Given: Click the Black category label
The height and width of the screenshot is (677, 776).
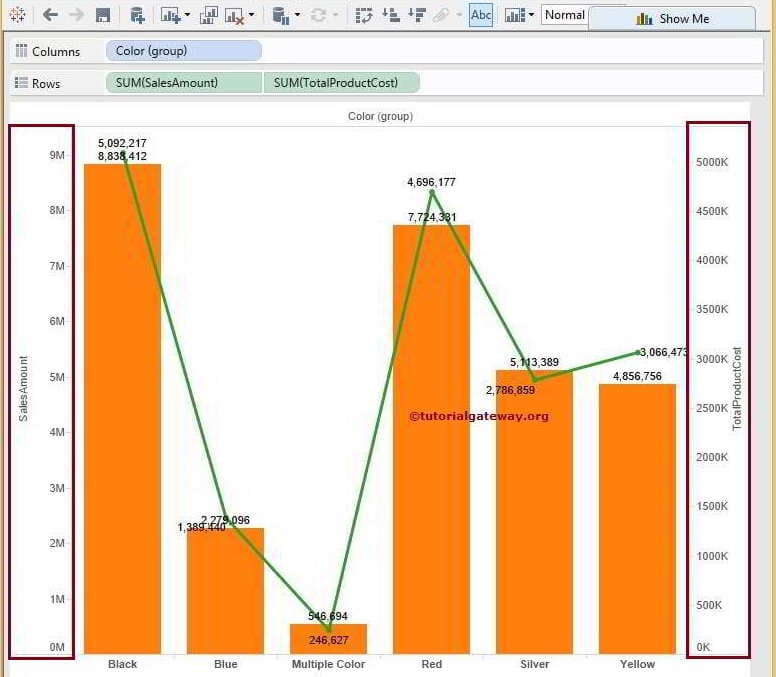Looking at the screenshot, I should [122, 664].
